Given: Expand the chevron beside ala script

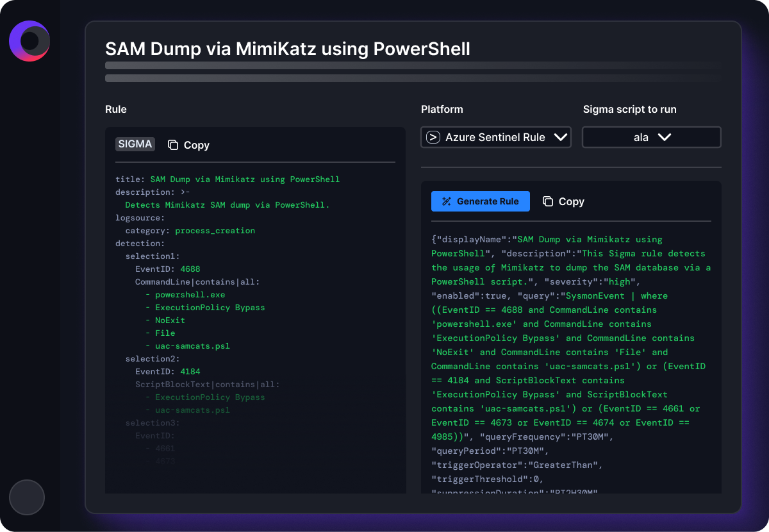Looking at the screenshot, I should pyautogui.click(x=665, y=137).
